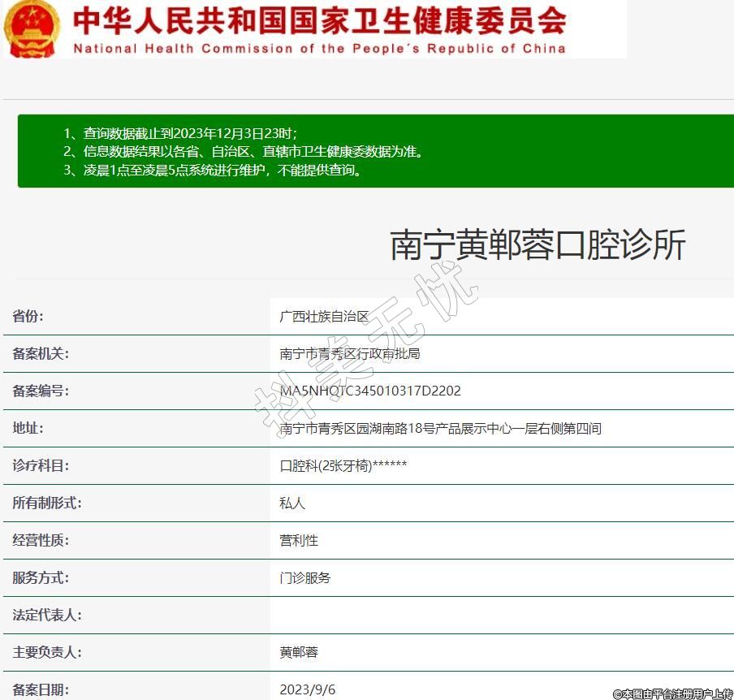The height and width of the screenshot is (700, 734).
Task: Click the copyright notice in the bottom-right corner
Action: [673, 694]
